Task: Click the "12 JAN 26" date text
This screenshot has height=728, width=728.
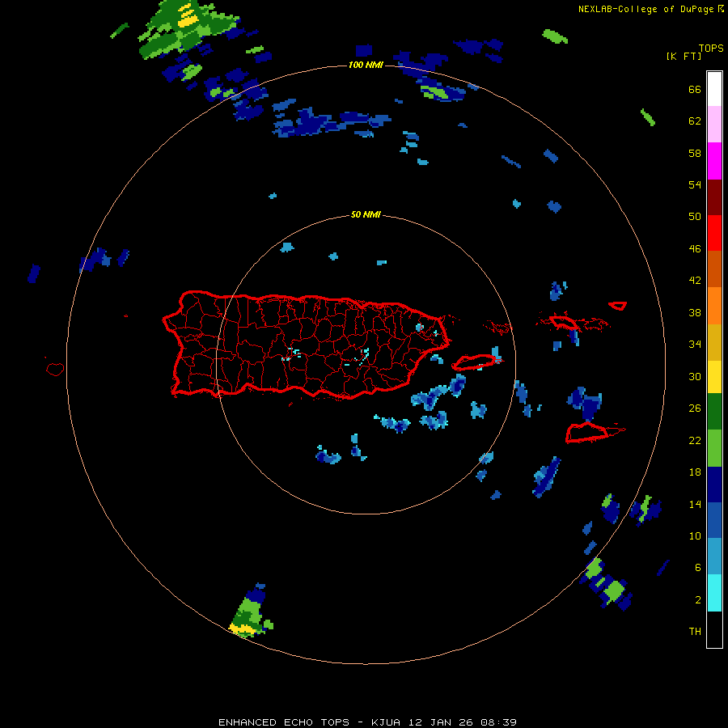Action: point(442,722)
